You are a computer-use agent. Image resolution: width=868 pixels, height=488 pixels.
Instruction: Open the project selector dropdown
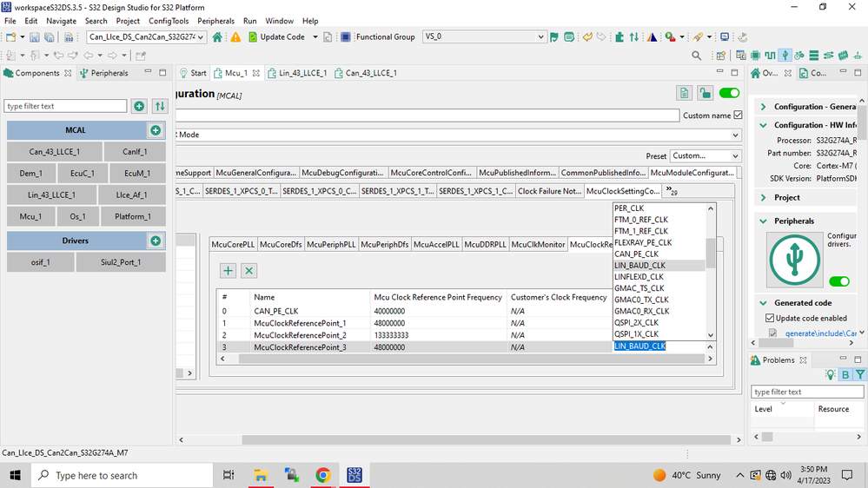(x=201, y=37)
